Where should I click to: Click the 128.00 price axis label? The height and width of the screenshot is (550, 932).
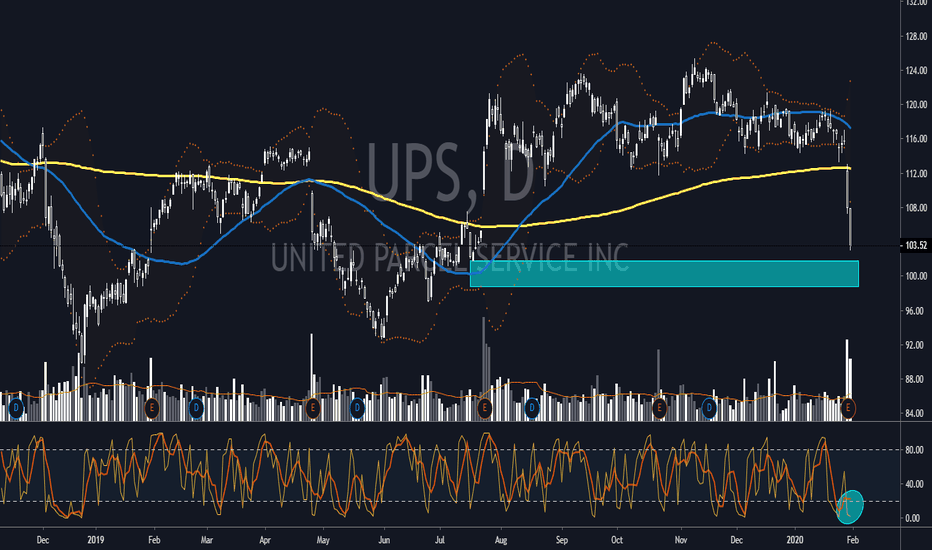[916, 37]
